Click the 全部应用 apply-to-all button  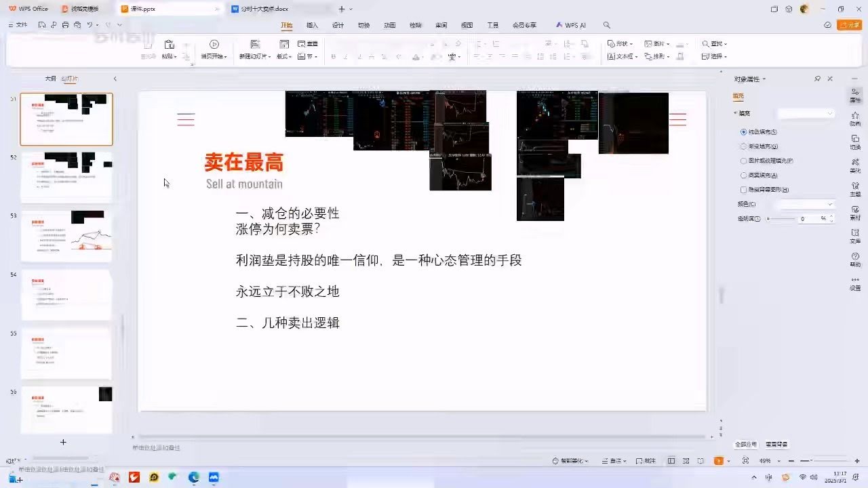click(x=746, y=445)
